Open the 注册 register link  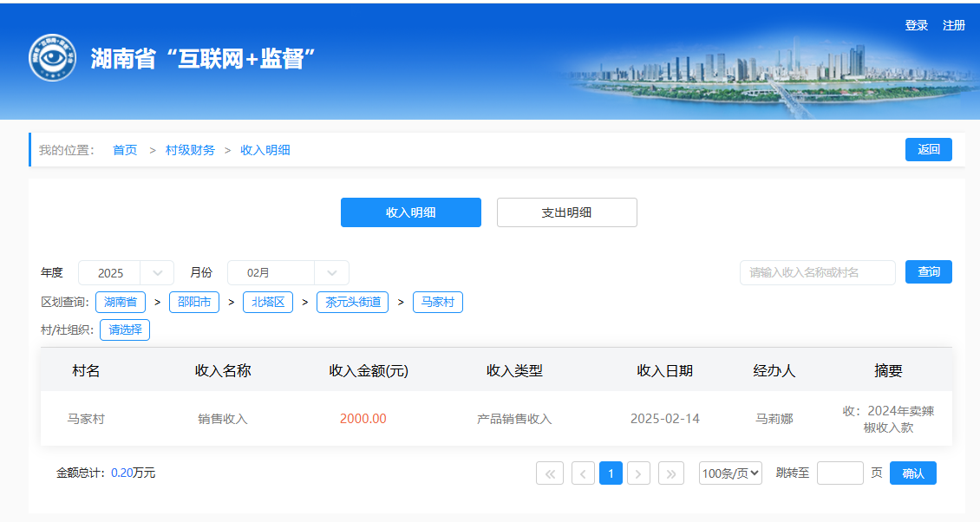coord(954,25)
